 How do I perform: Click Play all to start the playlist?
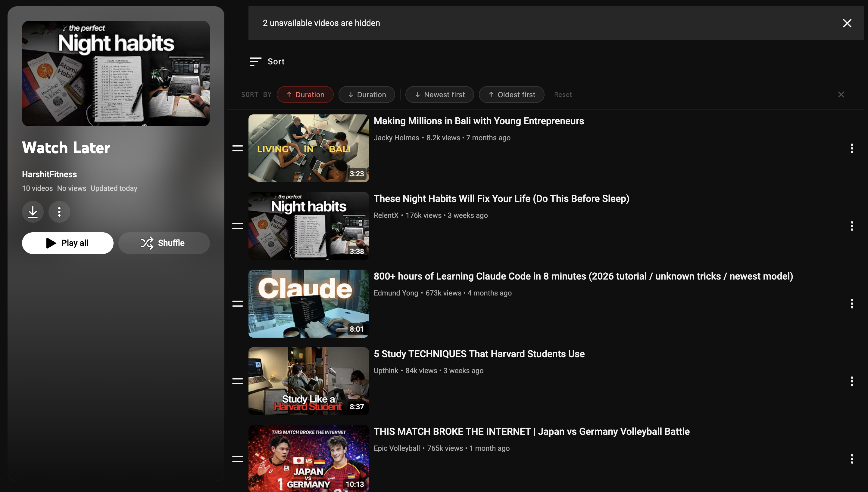coord(68,243)
